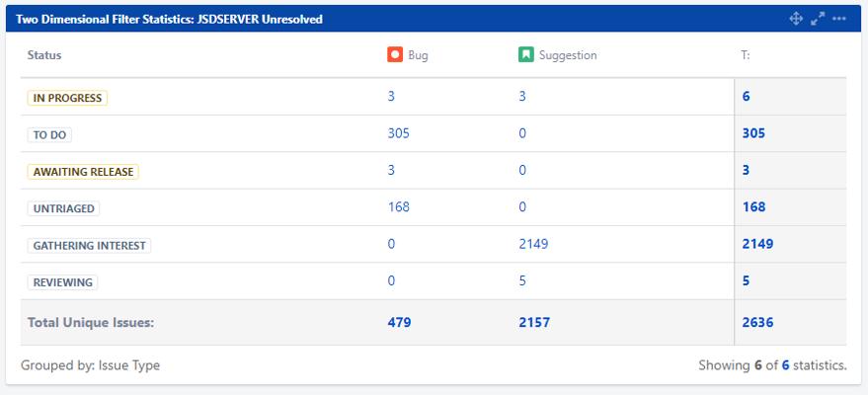The height and width of the screenshot is (395, 868).
Task: Open the 5 Reviewing suggestions link
Action: [x=522, y=280]
